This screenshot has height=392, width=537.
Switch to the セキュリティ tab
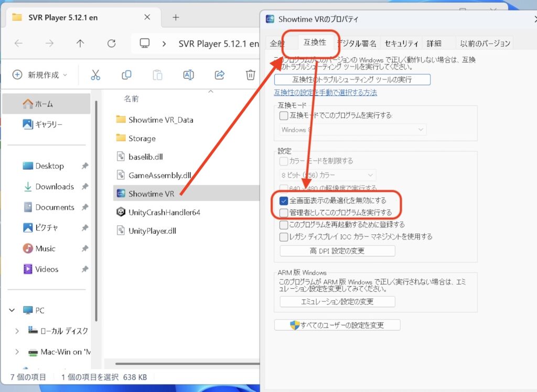pos(401,43)
